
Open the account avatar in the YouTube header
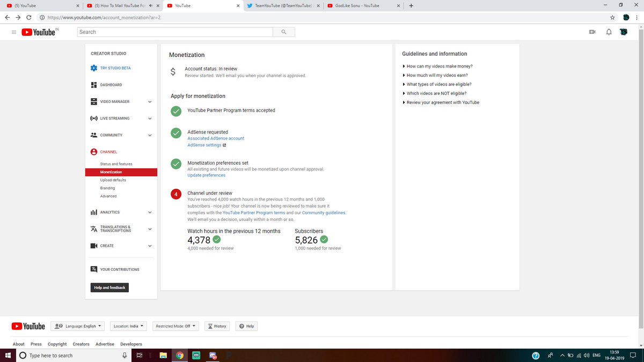click(624, 32)
